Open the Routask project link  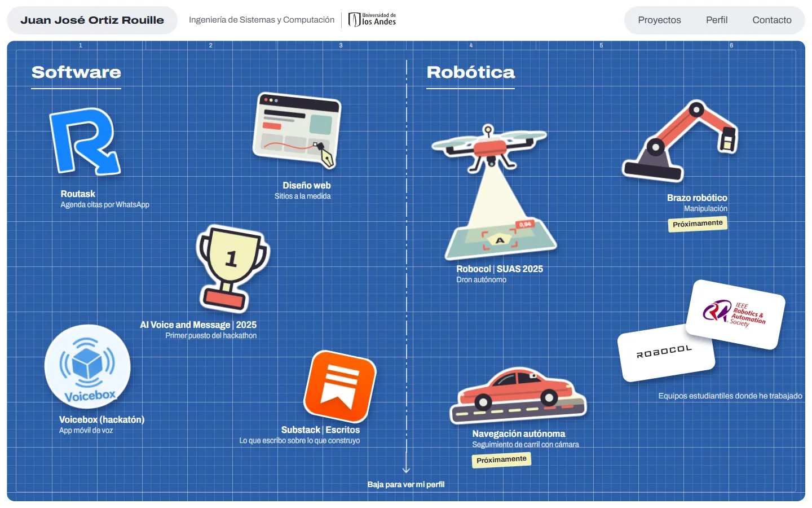(x=78, y=194)
